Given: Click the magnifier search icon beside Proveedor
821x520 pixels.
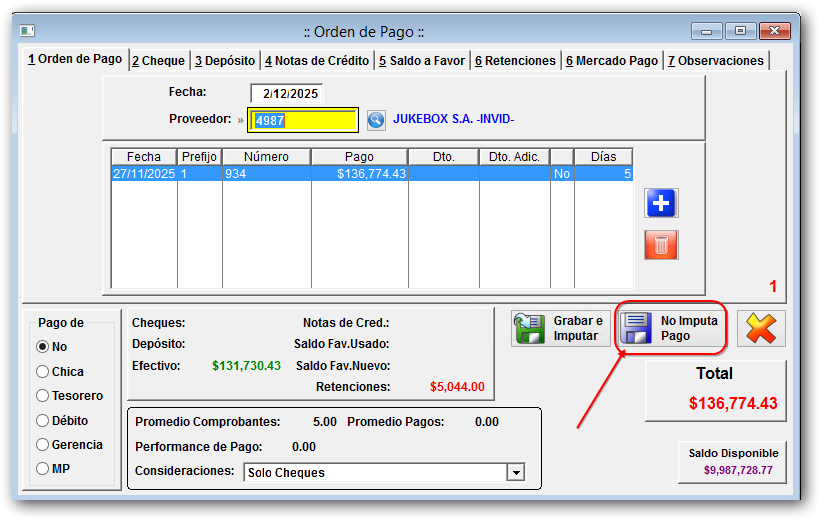Looking at the screenshot, I should click(x=375, y=120).
